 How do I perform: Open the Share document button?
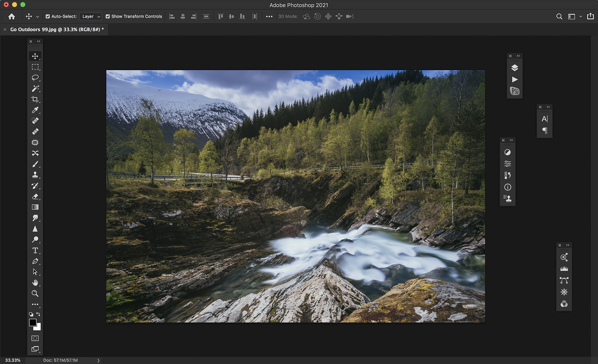(x=590, y=16)
